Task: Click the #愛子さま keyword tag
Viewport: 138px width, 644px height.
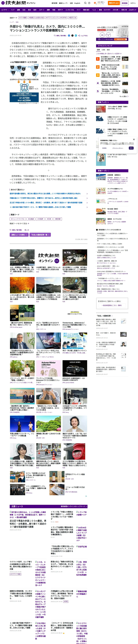Action: 73,18
